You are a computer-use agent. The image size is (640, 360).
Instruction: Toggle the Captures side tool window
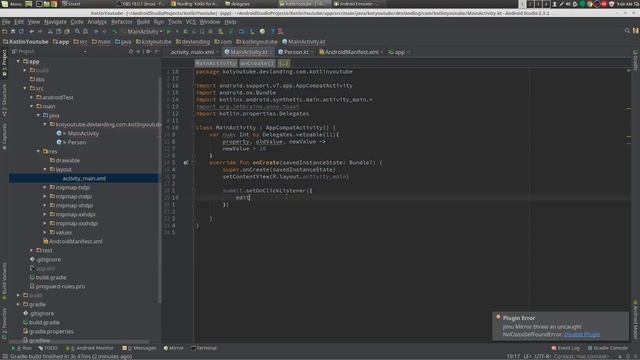4,137
